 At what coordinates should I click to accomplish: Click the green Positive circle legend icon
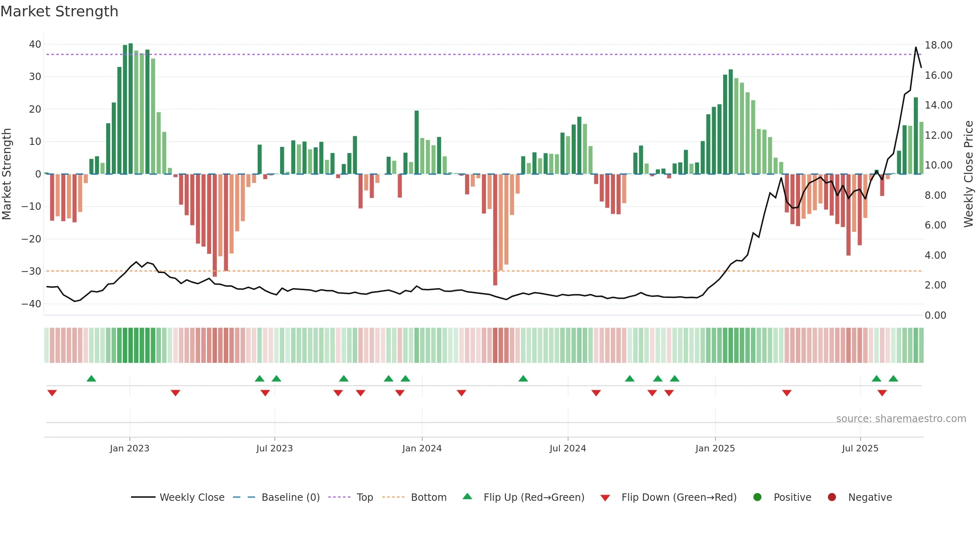point(757,497)
